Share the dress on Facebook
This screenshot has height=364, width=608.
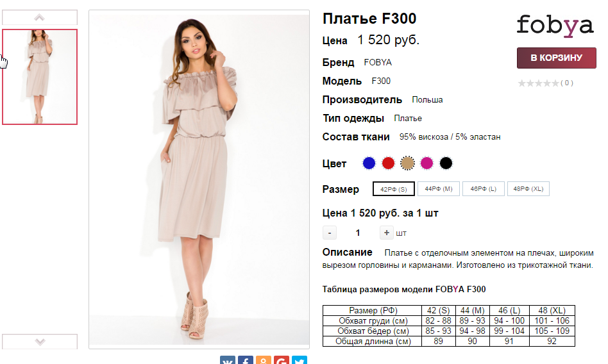coord(246,360)
